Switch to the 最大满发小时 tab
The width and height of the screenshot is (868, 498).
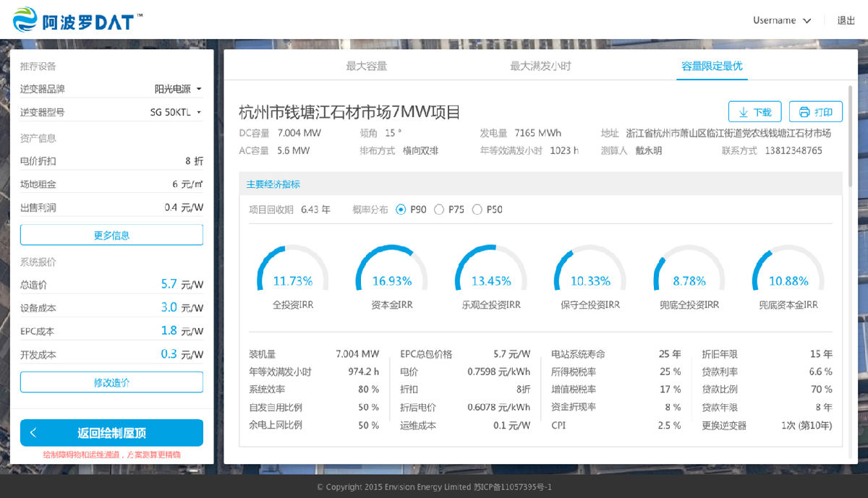(540, 66)
